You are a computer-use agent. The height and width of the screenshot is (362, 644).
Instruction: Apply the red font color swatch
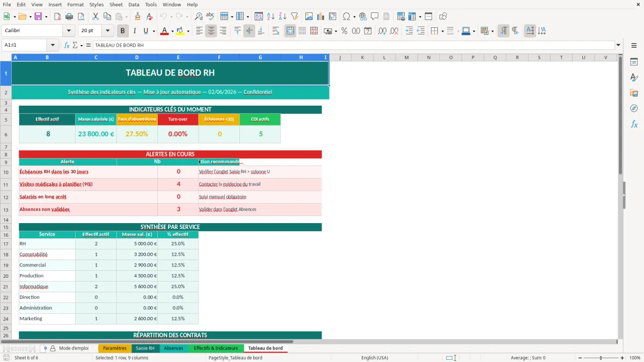point(164,31)
